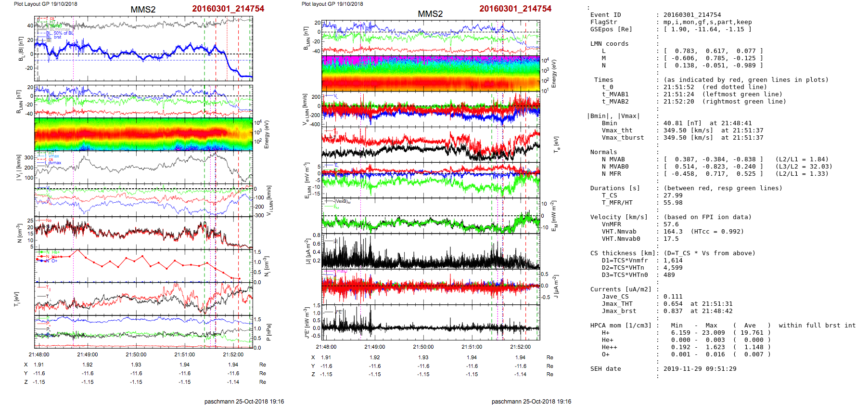868x405 pixels.
Task: Click the VnMFR value '57.6'
Action: (x=671, y=224)
